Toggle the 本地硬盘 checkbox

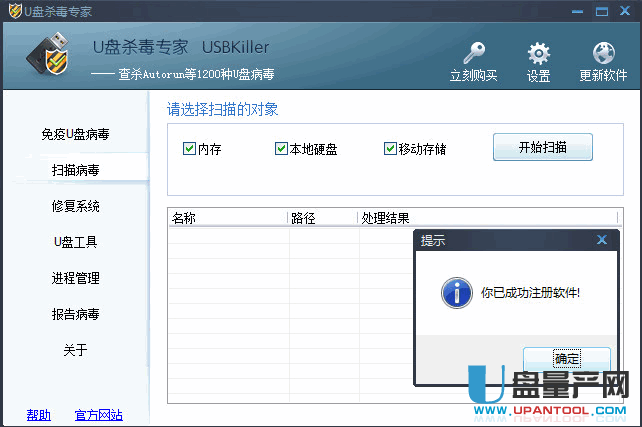tap(281, 149)
